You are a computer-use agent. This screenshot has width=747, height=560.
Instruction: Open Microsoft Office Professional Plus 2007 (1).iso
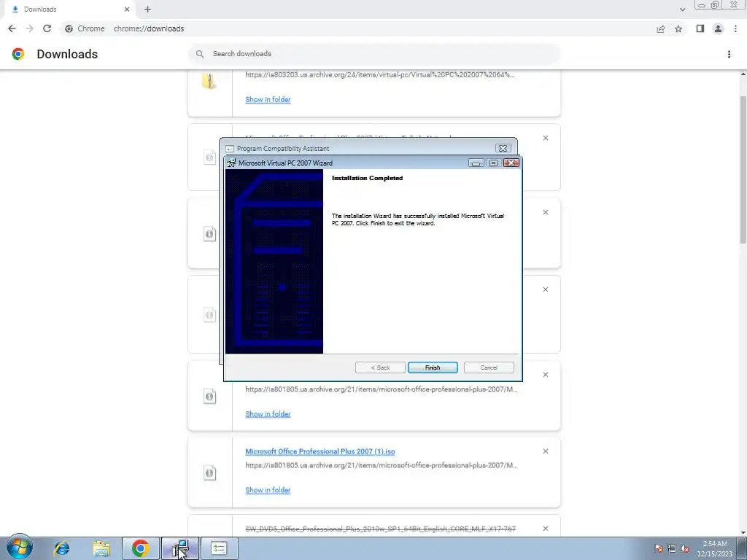[320, 451]
